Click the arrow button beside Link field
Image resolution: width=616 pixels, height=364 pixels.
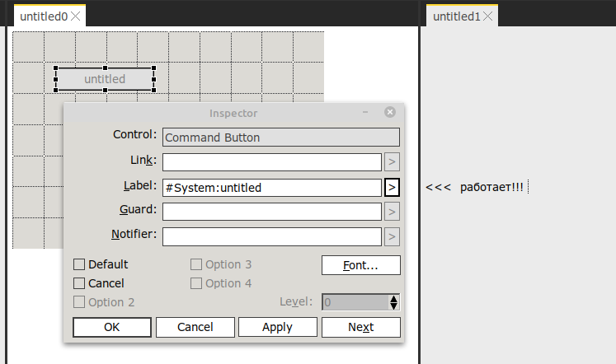393,162
